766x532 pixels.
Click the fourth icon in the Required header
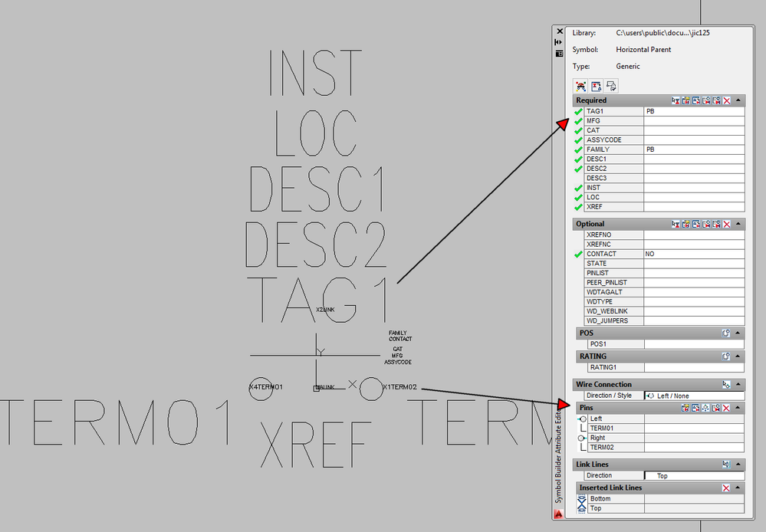pyautogui.click(x=706, y=100)
